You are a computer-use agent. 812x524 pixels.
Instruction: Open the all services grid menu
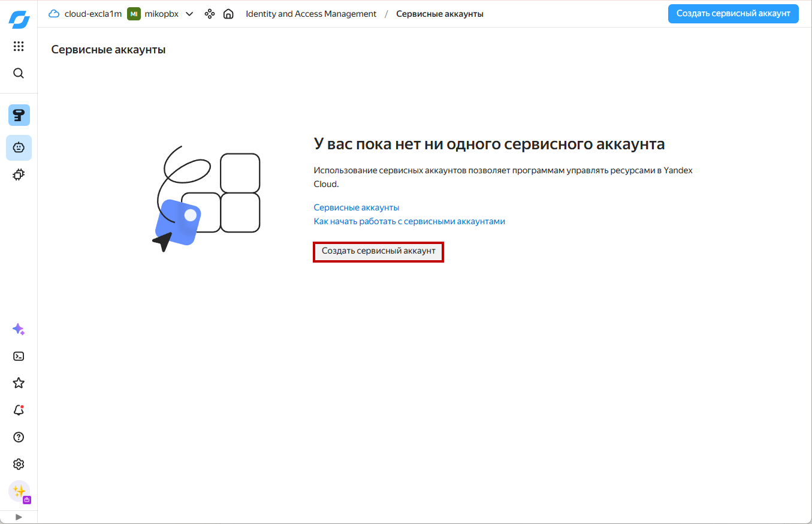click(19, 46)
